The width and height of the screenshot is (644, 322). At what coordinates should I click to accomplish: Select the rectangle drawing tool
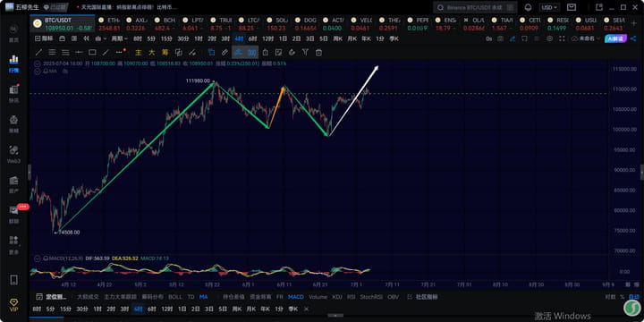(92, 52)
